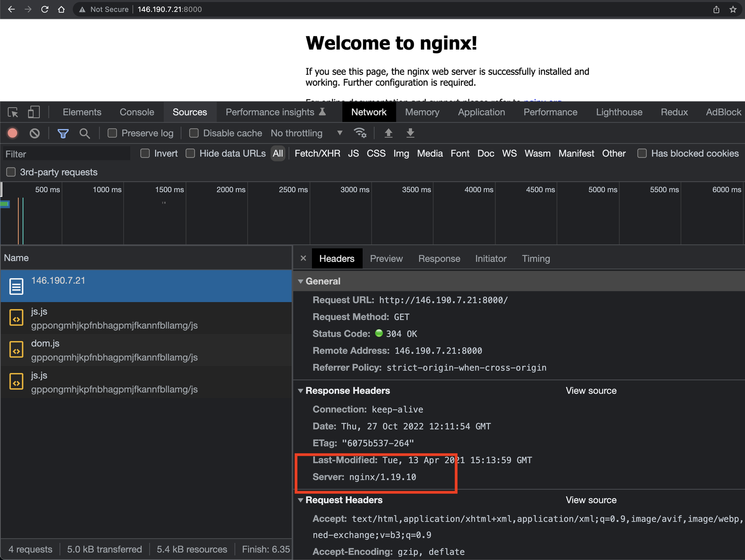Open the AdBlock tab
The width and height of the screenshot is (745, 560).
click(x=723, y=112)
